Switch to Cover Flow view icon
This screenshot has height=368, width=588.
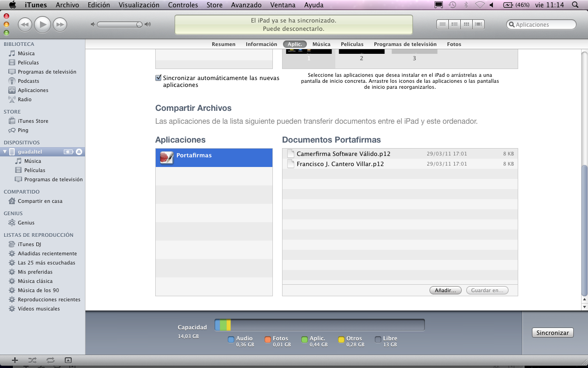coord(479,24)
